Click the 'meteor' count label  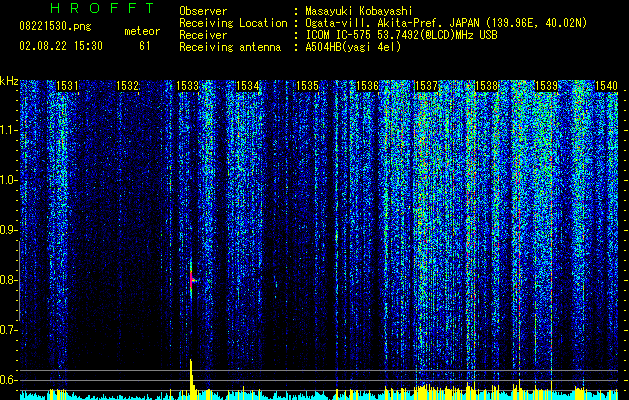[x=142, y=31]
